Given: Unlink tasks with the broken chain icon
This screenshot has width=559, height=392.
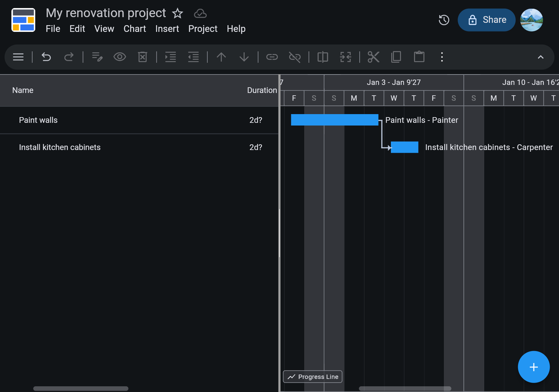Looking at the screenshot, I should click(x=295, y=57).
